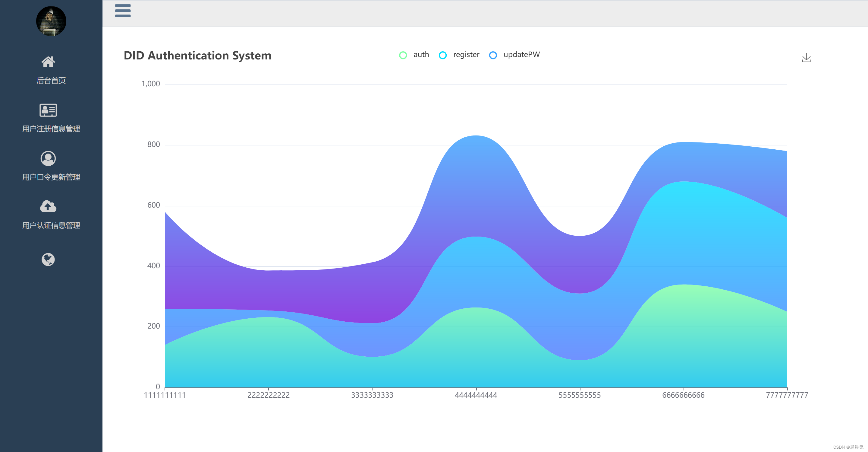Open 用户认证信息管理 page
Screen dimensions: 868x452
[51, 225]
